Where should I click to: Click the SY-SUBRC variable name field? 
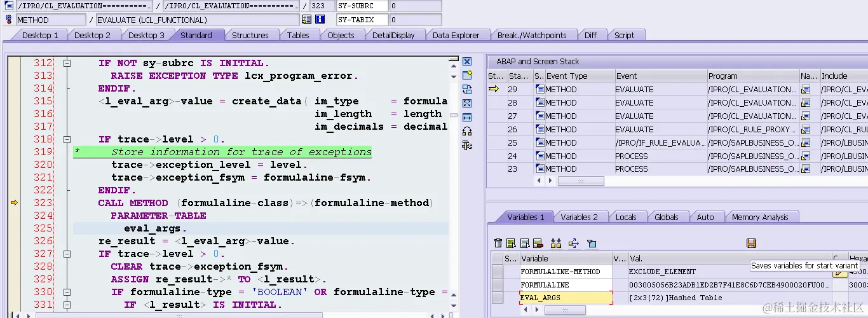pyautogui.click(x=362, y=6)
